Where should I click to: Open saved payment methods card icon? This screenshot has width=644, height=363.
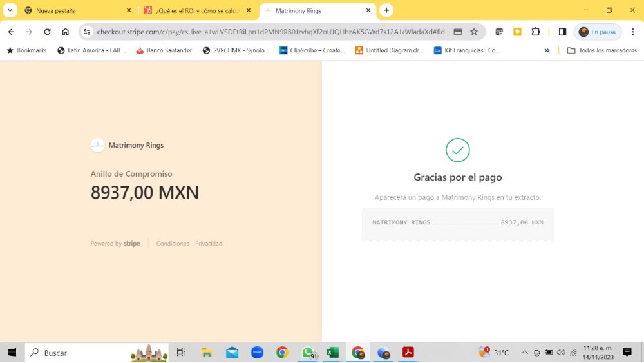tap(458, 32)
